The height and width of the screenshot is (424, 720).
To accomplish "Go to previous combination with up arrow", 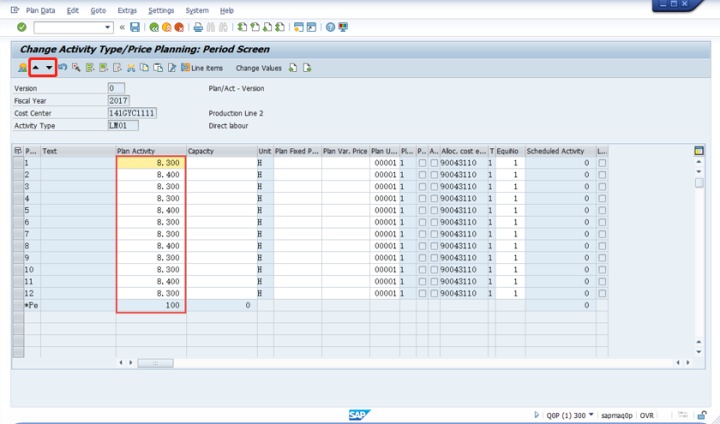I will [36, 68].
